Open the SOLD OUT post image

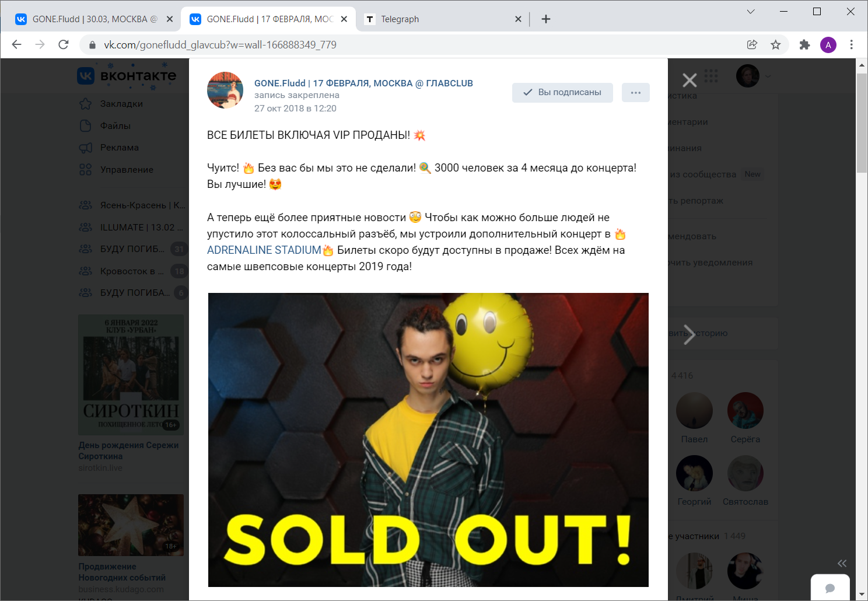[428, 440]
